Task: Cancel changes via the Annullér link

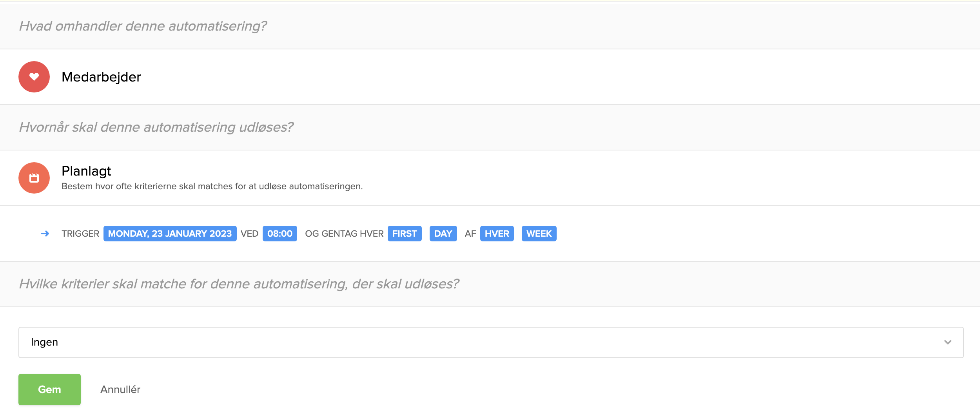Action: point(120,389)
